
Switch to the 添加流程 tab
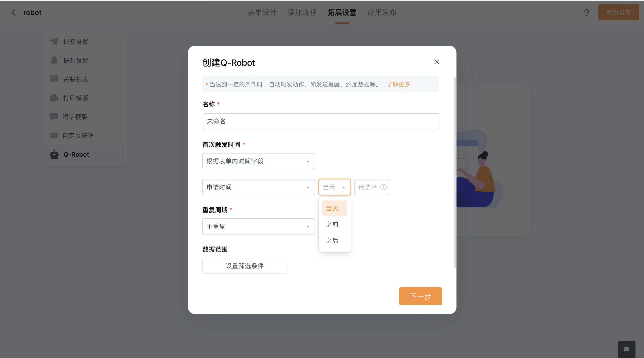(x=302, y=13)
